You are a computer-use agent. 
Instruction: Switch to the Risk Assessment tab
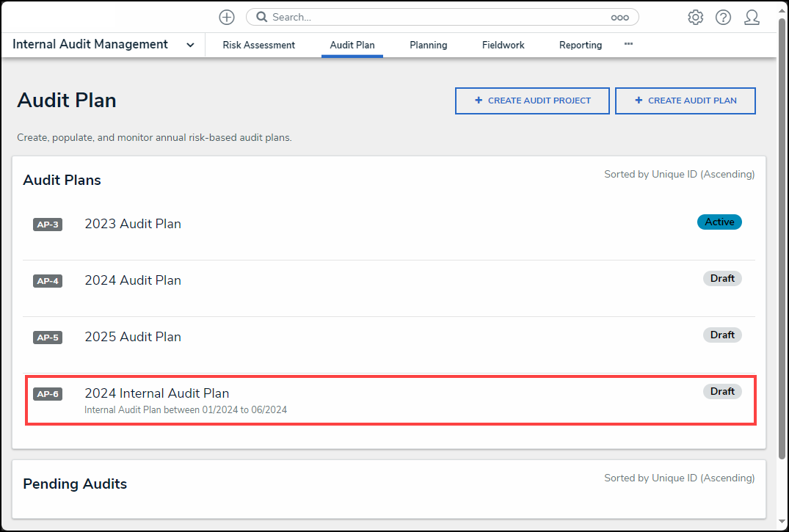[258, 45]
